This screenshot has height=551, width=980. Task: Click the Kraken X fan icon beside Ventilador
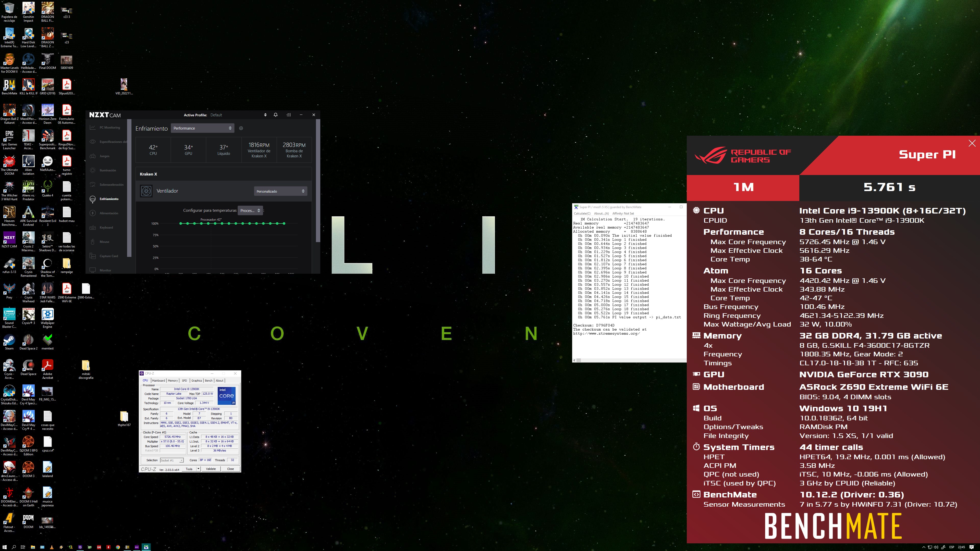tap(146, 191)
